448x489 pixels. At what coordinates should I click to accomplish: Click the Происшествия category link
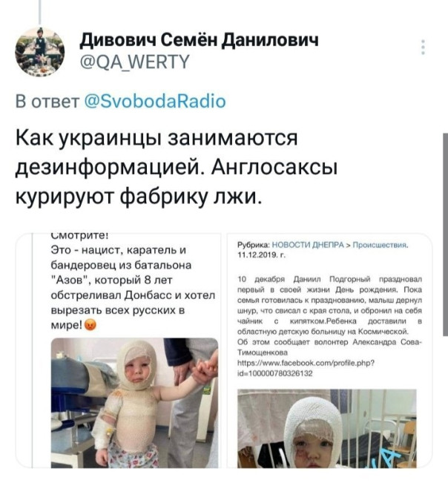pos(381,245)
